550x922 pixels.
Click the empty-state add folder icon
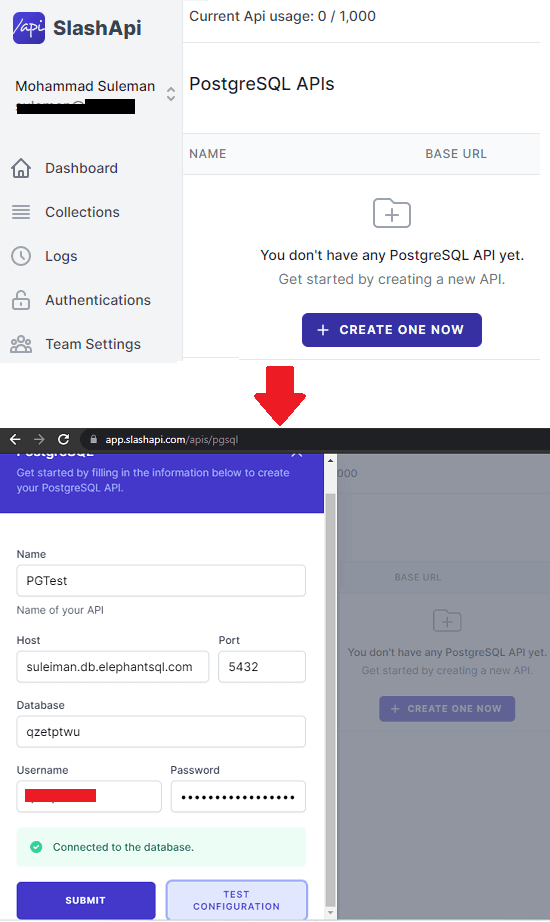point(392,213)
